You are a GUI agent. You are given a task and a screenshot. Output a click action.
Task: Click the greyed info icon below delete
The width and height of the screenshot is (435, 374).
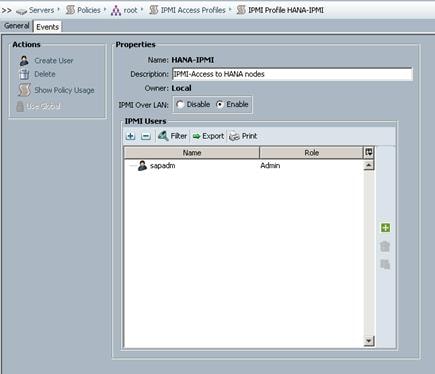tap(385, 264)
